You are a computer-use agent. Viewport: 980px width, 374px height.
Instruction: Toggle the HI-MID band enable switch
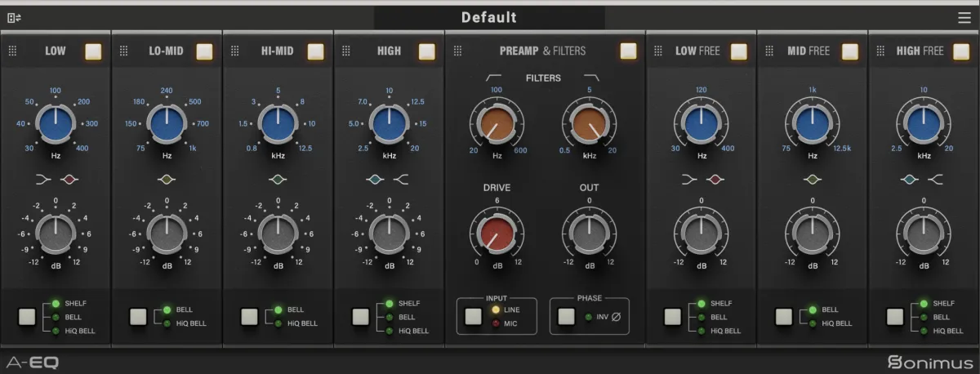pyautogui.click(x=315, y=51)
